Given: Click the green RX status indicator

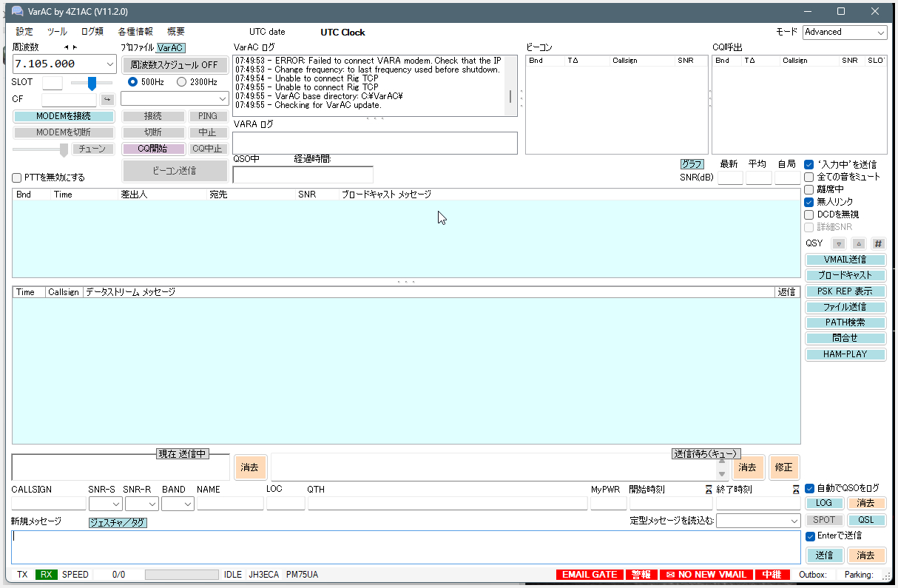Looking at the screenshot, I should pos(47,575).
